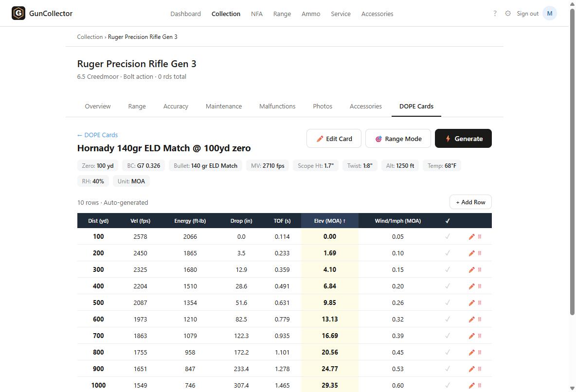
Task: Mark the 400 yd row as verified
Action: [448, 286]
